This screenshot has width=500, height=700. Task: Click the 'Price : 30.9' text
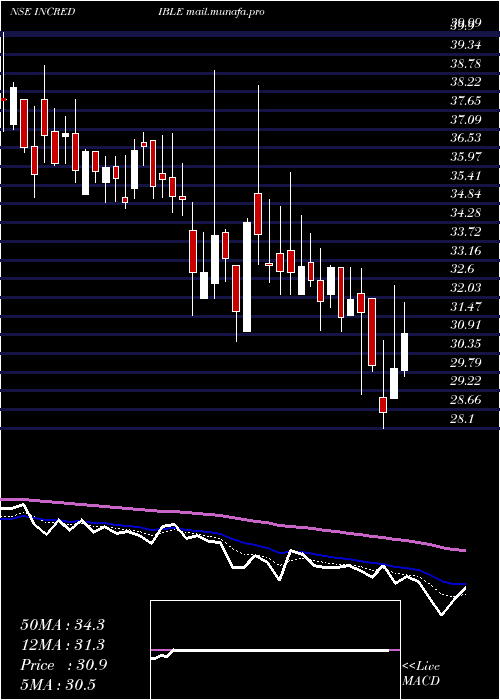[x=64, y=665]
